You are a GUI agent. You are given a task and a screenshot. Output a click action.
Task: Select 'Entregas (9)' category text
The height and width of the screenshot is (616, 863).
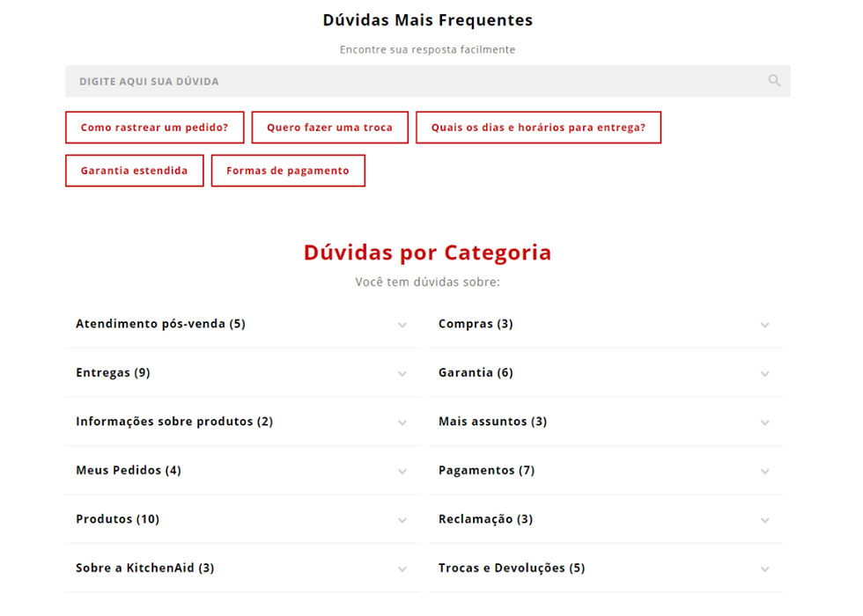tap(113, 373)
